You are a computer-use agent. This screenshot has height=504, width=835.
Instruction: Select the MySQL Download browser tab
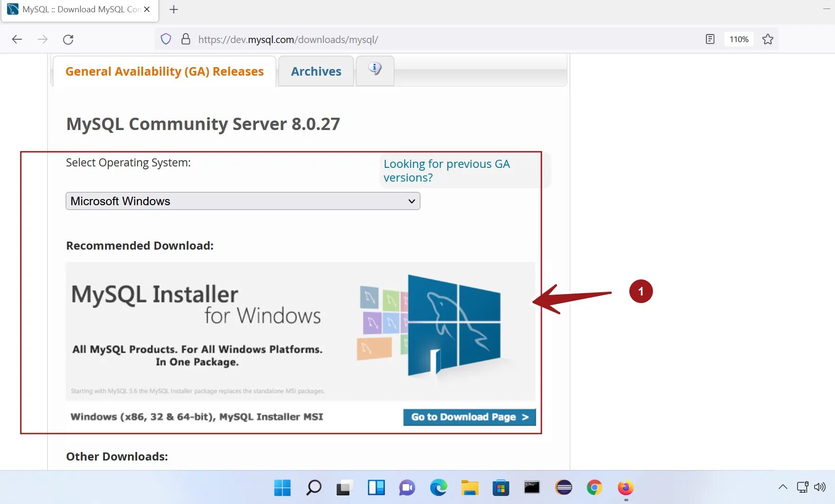80,9
